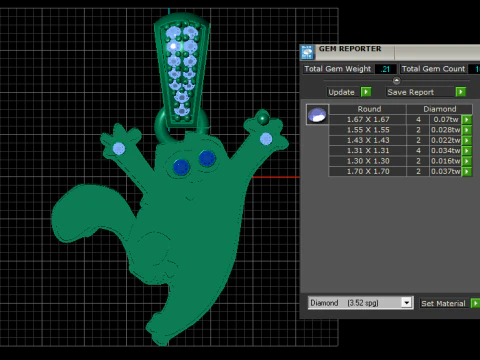The image size is (480, 360).
Task: Click the GEM REPORTER title
Action: tap(350, 49)
